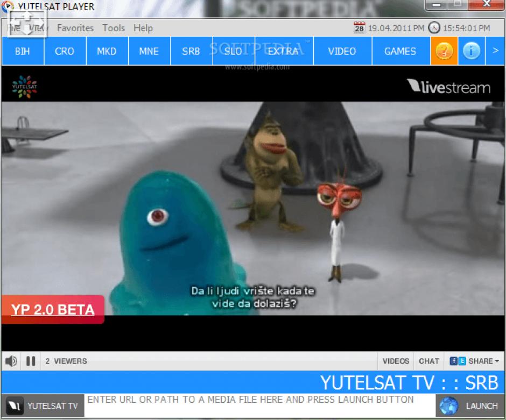Minimize the Yutelsat Player window

click(437, 4)
